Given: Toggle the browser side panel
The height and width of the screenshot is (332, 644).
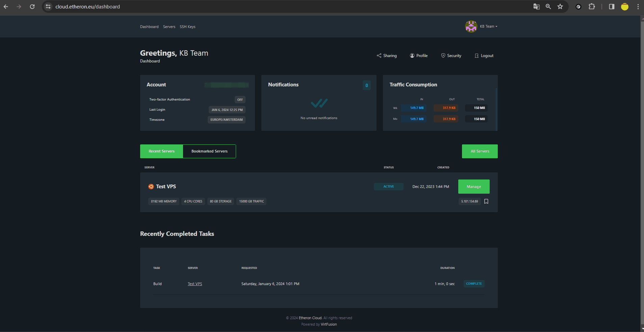Looking at the screenshot, I should 612,7.
